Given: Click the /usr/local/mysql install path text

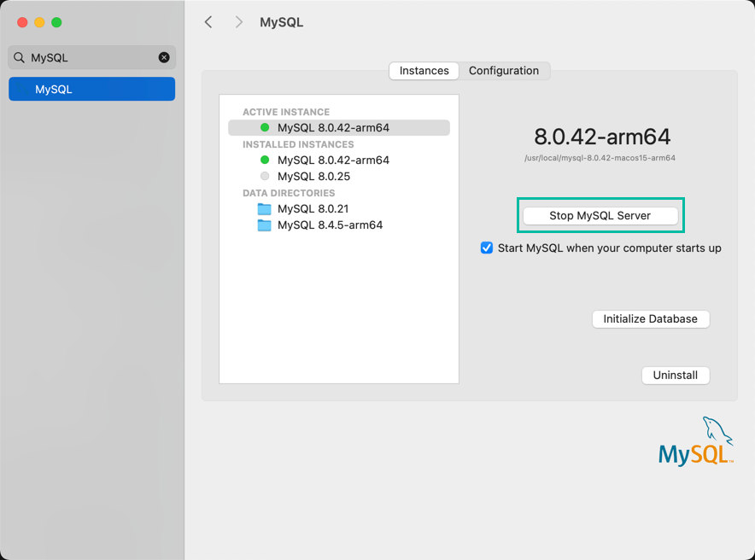Looking at the screenshot, I should [x=600, y=158].
